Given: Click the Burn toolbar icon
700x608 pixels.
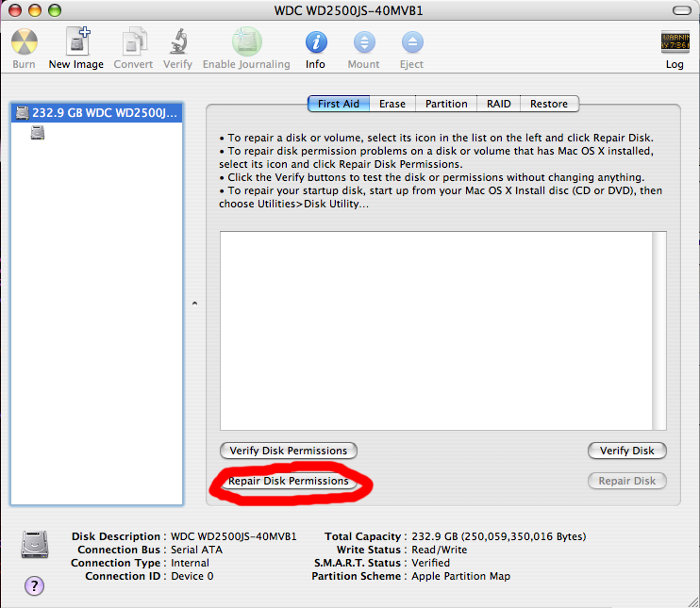Looking at the screenshot, I should [x=25, y=41].
